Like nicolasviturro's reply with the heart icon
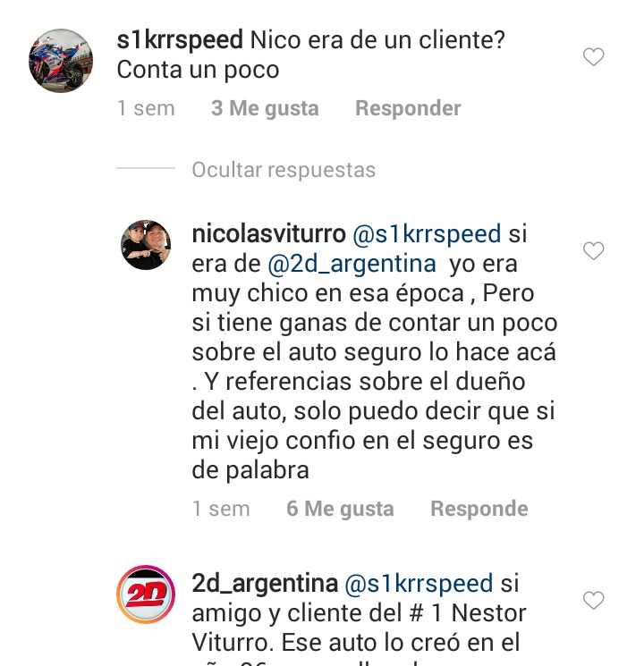This screenshot has width=644, height=666. point(593,250)
